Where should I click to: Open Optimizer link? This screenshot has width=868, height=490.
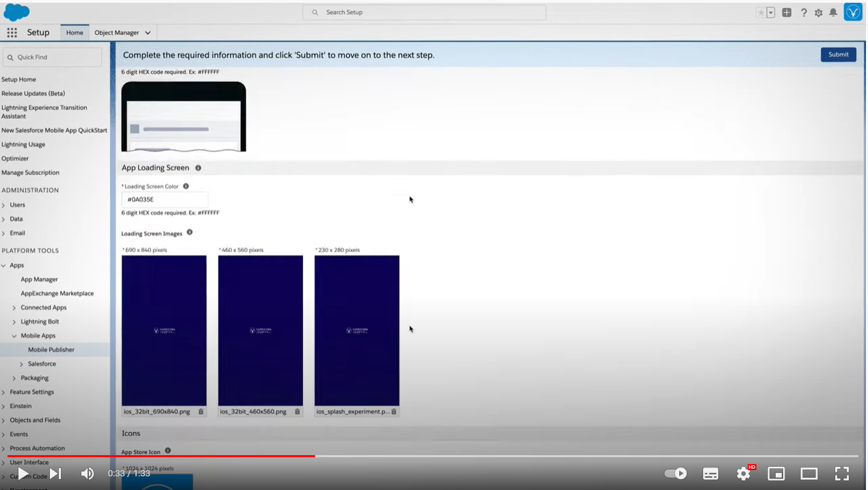(x=15, y=159)
